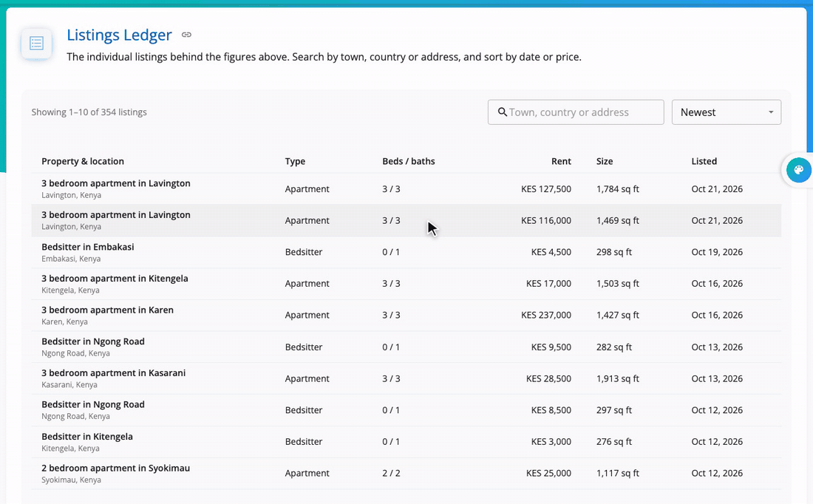Click the KES 4,500 rent value
Image resolution: width=813 pixels, height=504 pixels.
click(x=551, y=252)
